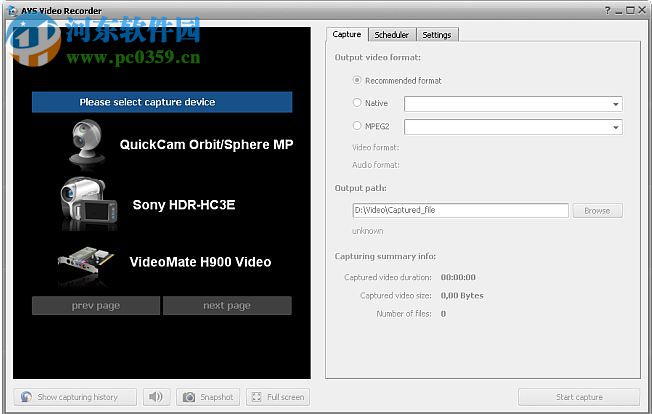Open the Capture tab
This screenshot has width=652, height=414.
[347, 34]
